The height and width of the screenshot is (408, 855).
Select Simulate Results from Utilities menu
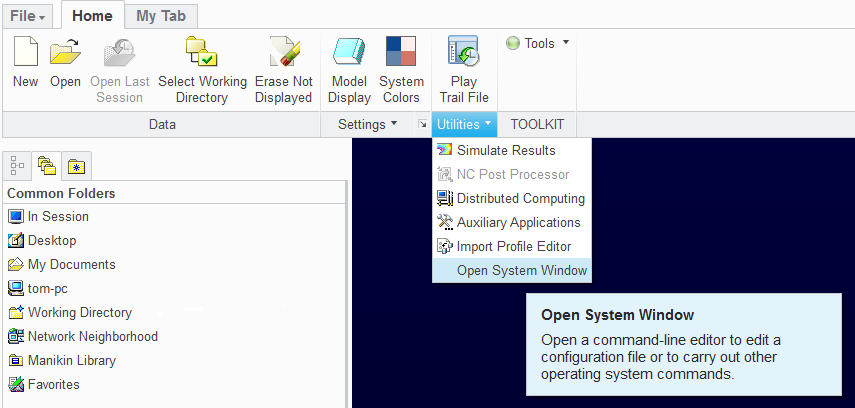tap(511, 151)
